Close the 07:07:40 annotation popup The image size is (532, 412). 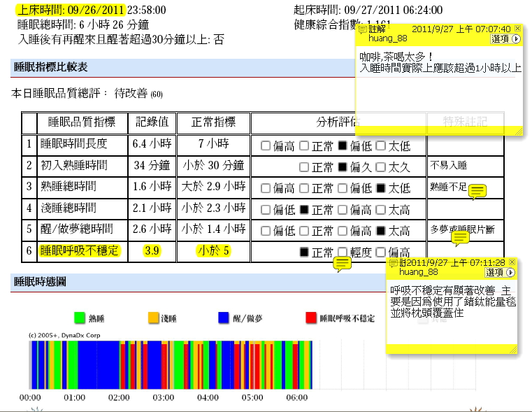tap(517, 28)
